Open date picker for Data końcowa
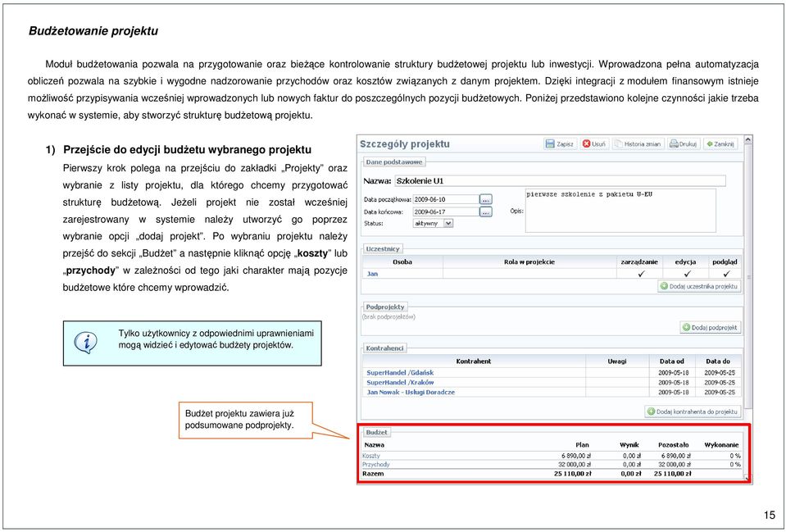The width and height of the screenshot is (786, 532). coord(486,212)
